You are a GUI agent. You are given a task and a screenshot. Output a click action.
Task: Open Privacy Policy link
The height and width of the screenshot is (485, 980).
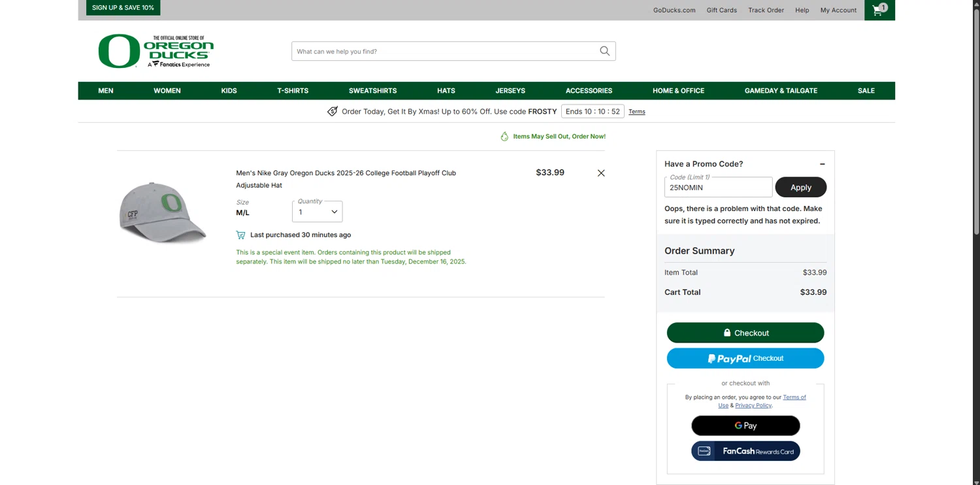pyautogui.click(x=753, y=405)
